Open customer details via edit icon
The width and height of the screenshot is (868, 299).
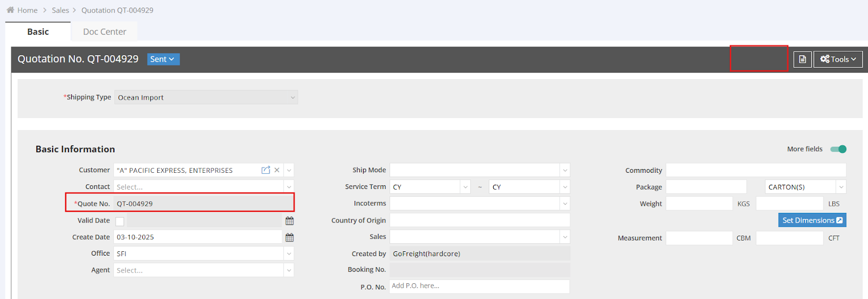point(265,170)
